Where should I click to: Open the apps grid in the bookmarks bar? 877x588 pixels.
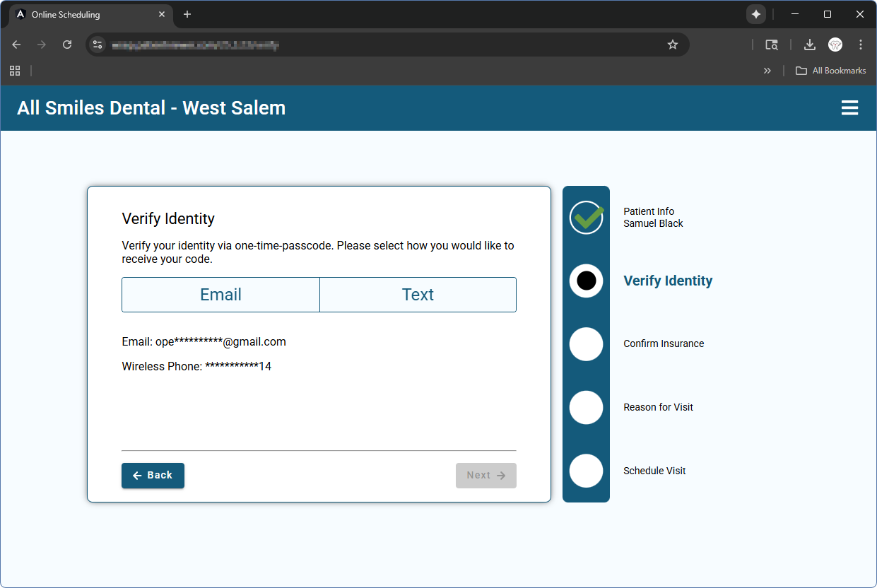click(x=15, y=71)
